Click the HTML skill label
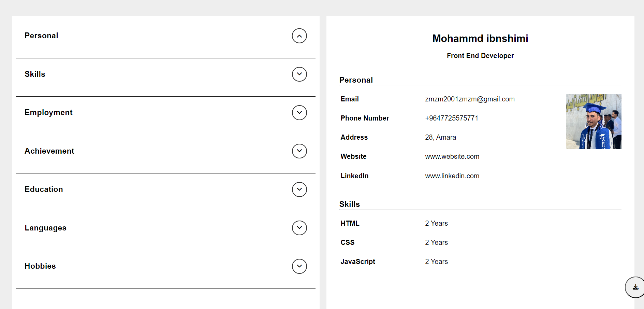This screenshot has width=644, height=309. pyautogui.click(x=350, y=223)
